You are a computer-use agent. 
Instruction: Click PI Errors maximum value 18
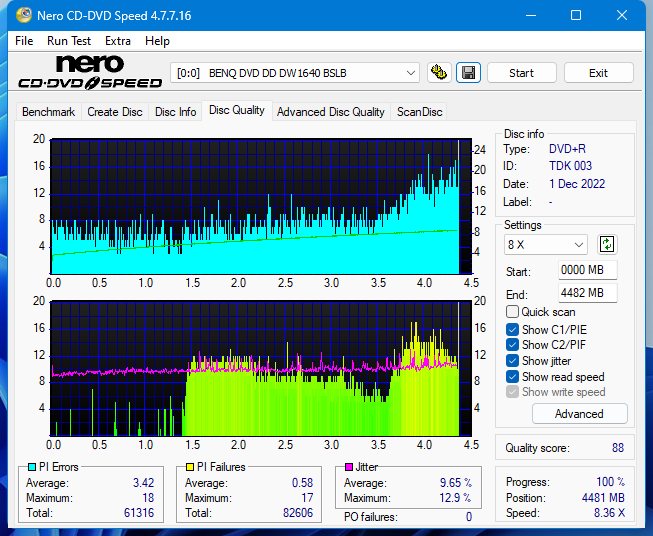[x=148, y=498]
